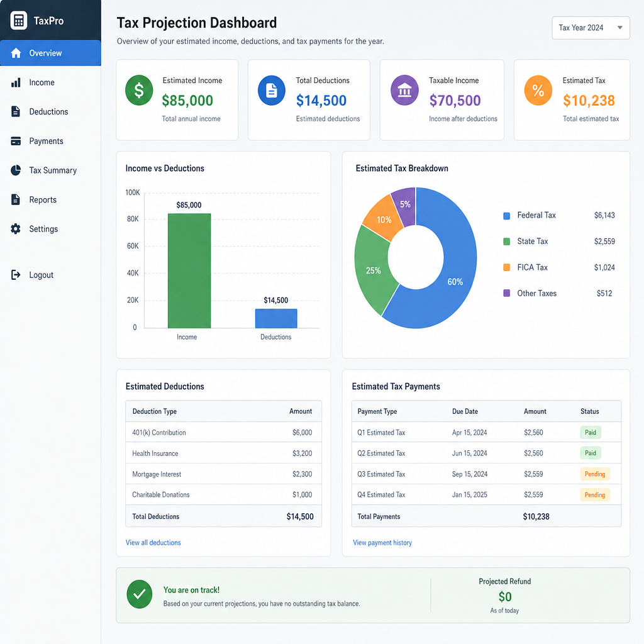Click the green dollar Estimated Income icon

point(139,91)
